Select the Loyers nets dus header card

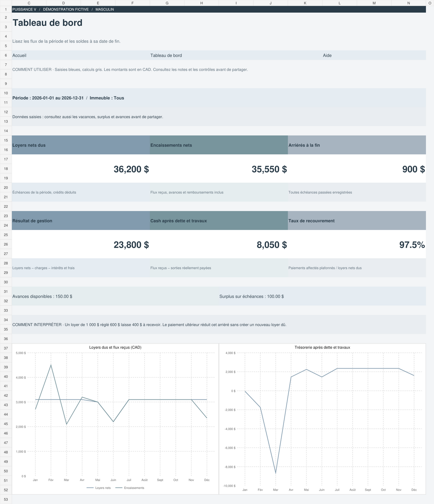click(x=81, y=145)
